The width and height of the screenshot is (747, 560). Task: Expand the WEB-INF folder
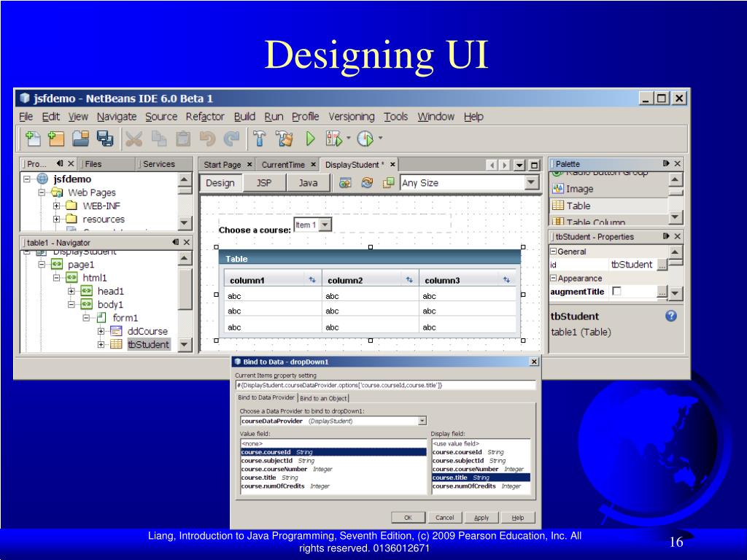tap(57, 206)
